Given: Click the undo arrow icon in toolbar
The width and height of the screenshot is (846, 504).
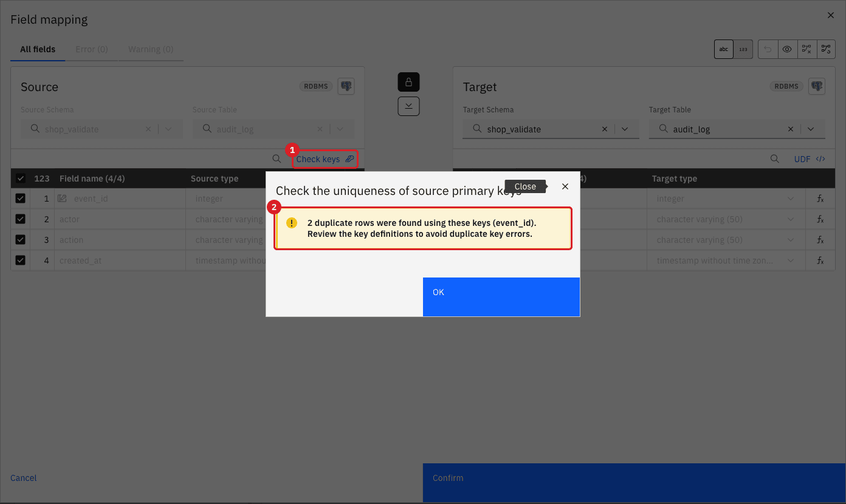Looking at the screenshot, I should pos(768,49).
